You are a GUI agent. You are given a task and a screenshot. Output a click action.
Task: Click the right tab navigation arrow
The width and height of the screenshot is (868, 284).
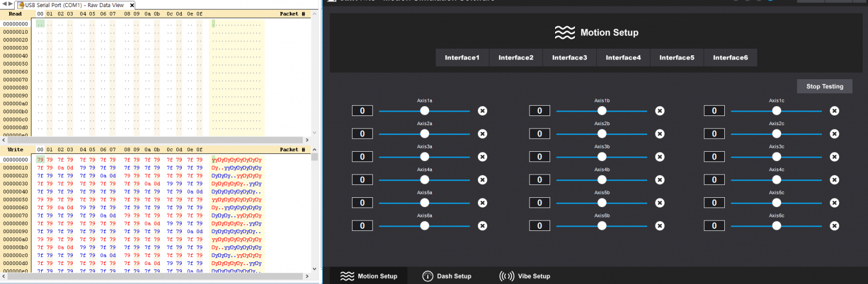[10, 4]
